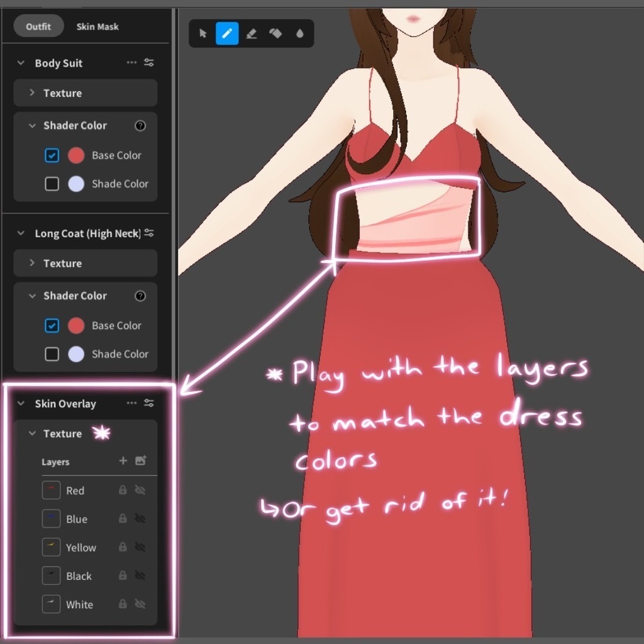
Task: Open Body Suit more options menu
Action: tap(131, 63)
